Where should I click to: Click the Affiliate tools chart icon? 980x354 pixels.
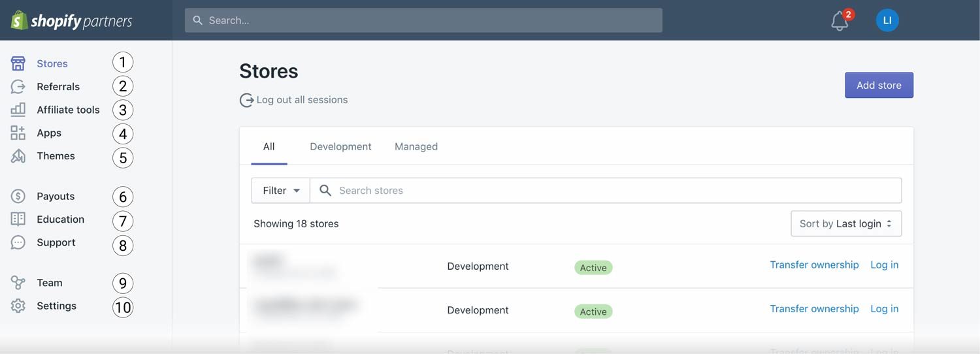coord(18,109)
